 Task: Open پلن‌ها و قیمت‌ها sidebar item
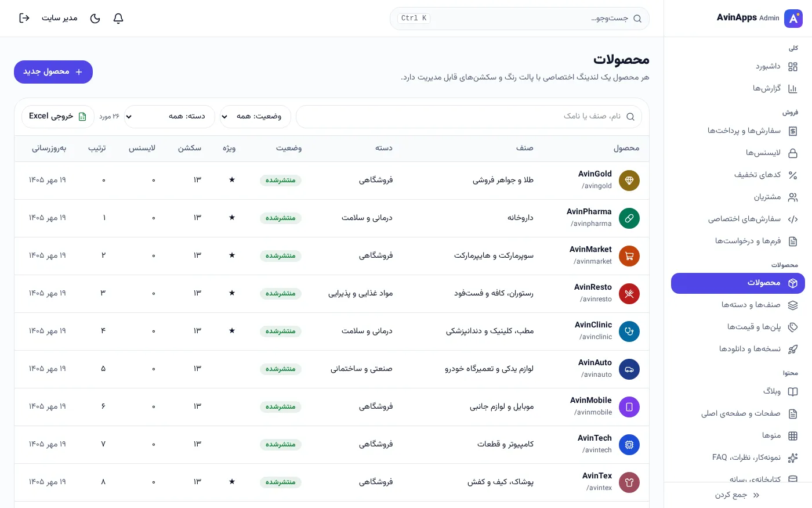(x=738, y=327)
